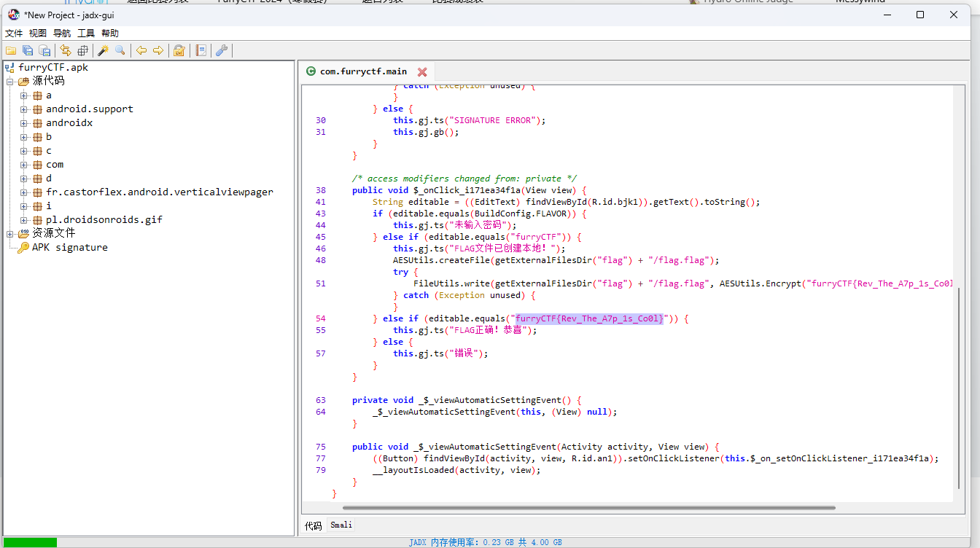Screen dimensions: 980x548
Task: Click the Export Gradle project icon
Action: pyautogui.click(x=45, y=50)
